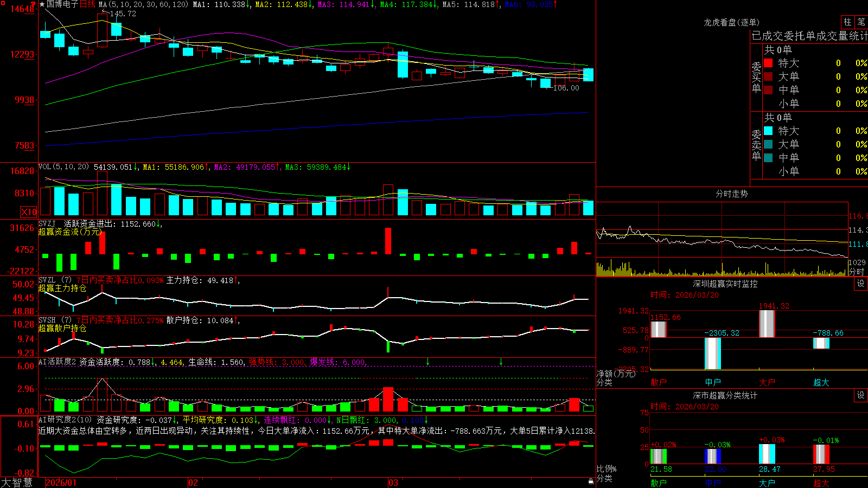This screenshot has height=488, width=868.
Task: Click SVSH (7) indicator label
Action: [55, 320]
